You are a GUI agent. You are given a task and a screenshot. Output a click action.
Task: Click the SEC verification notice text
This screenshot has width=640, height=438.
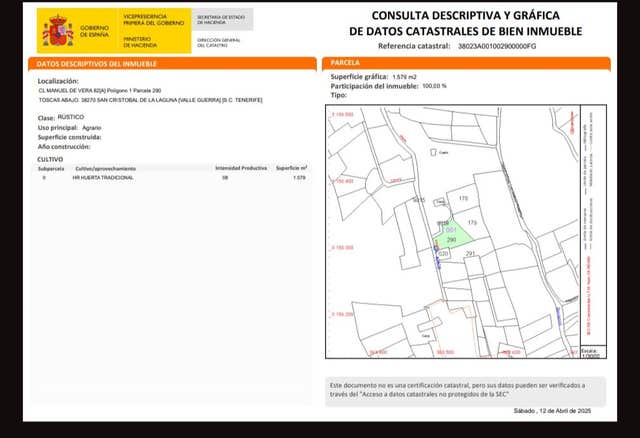458,389
